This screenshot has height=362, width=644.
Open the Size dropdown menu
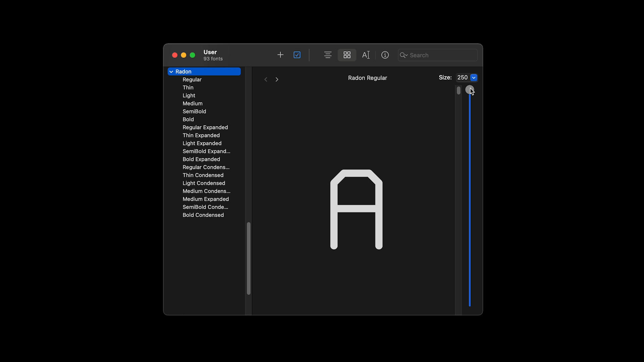pyautogui.click(x=474, y=78)
